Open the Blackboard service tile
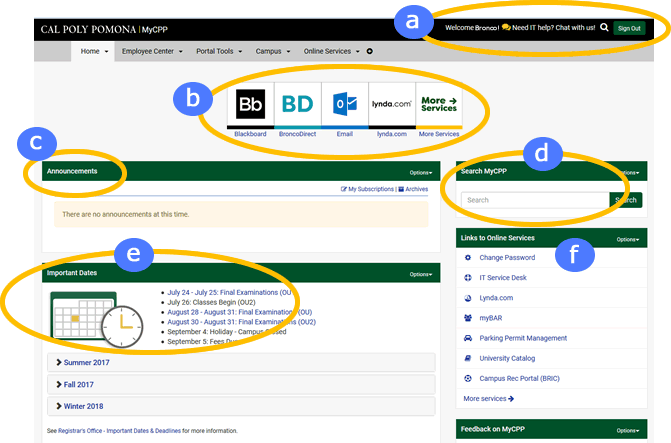This screenshot has width=671, height=443. tap(250, 104)
